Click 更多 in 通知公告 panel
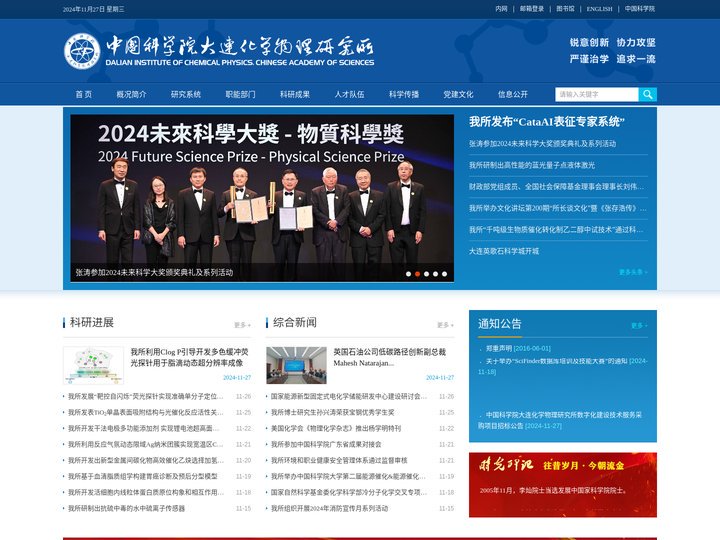The height and width of the screenshot is (540, 720). pos(639,326)
